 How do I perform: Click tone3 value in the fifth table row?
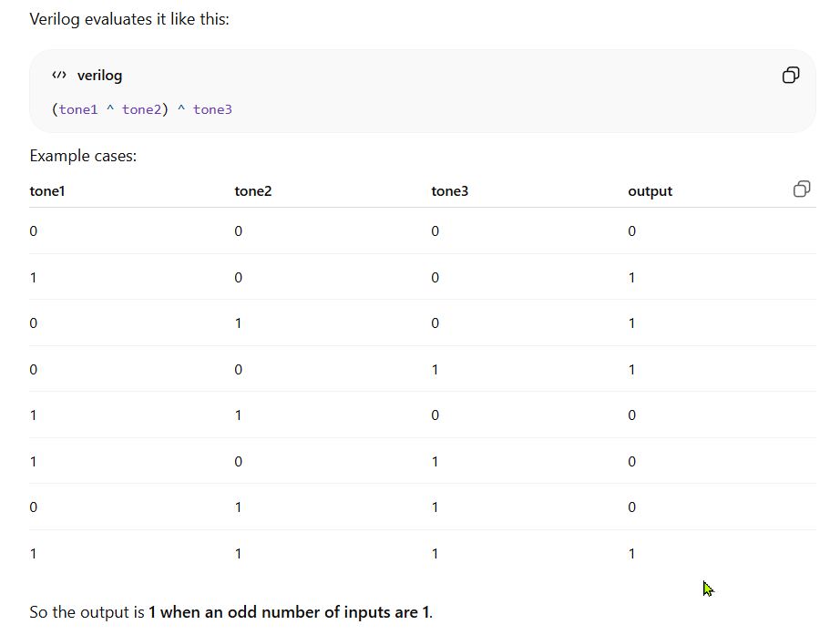click(x=435, y=415)
